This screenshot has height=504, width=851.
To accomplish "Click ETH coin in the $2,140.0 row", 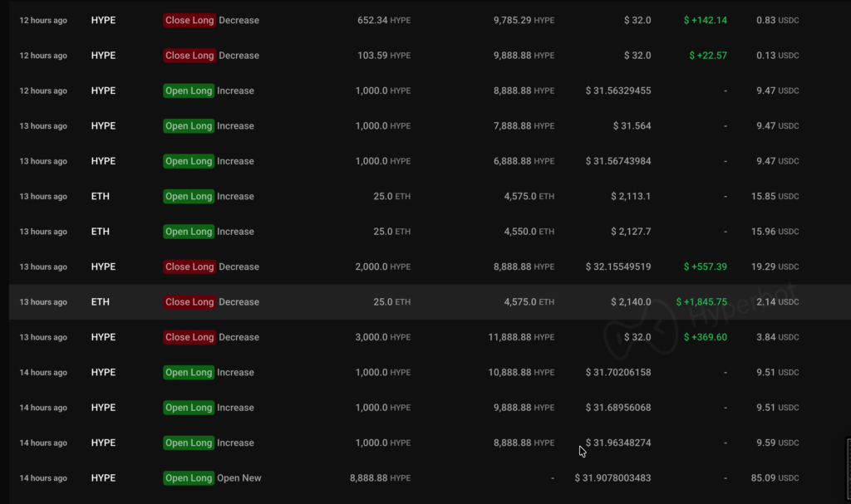I will tap(100, 302).
